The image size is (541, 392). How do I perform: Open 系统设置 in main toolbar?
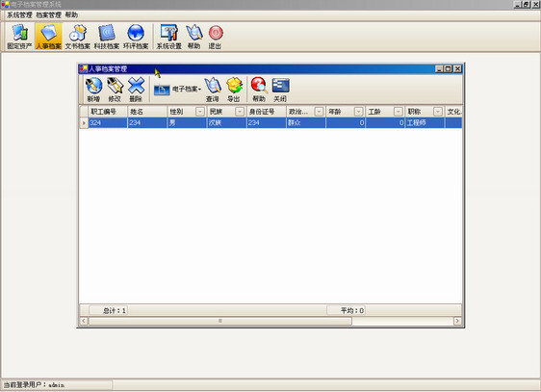point(168,37)
